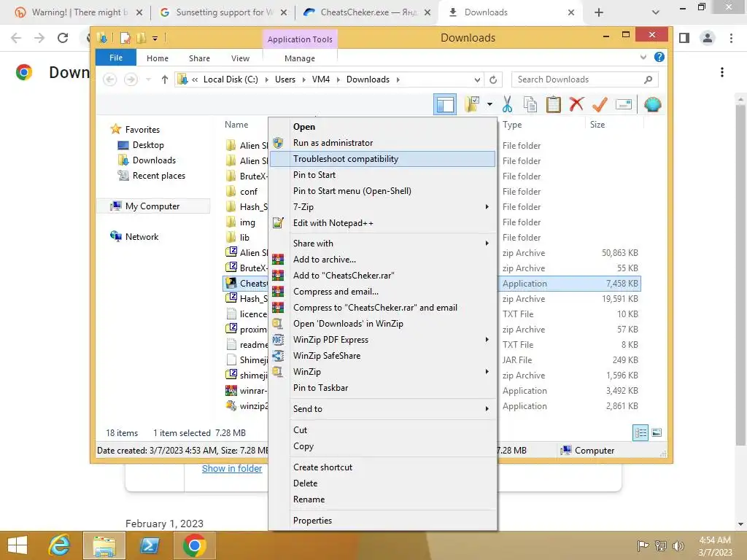Open Classic Shell settings shell icon

(x=653, y=104)
